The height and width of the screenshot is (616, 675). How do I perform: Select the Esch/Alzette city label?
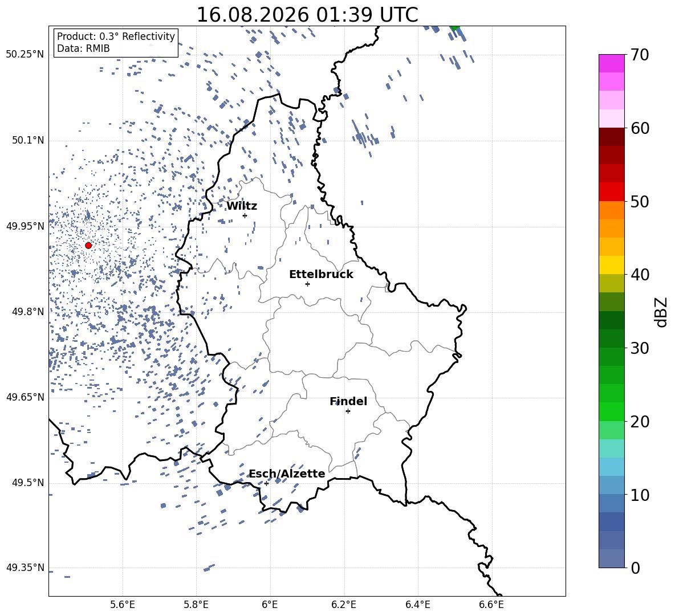(287, 474)
